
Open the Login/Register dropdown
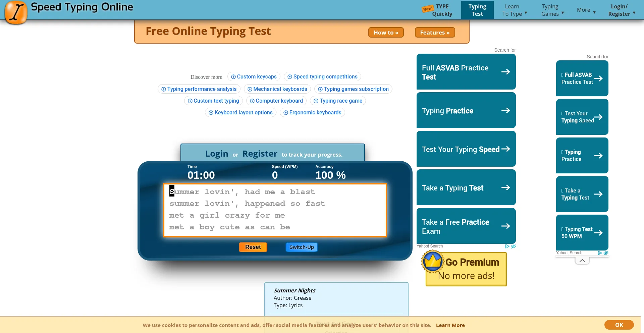tap(622, 10)
